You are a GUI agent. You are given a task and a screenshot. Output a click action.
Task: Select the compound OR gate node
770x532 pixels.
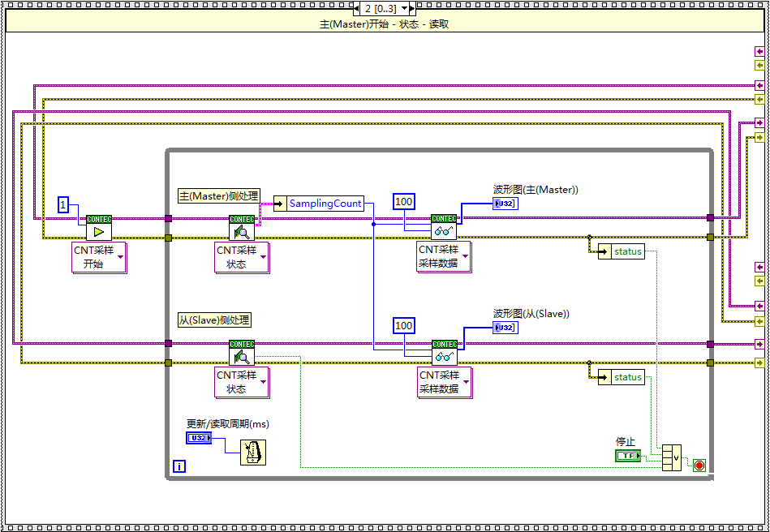tap(671, 457)
